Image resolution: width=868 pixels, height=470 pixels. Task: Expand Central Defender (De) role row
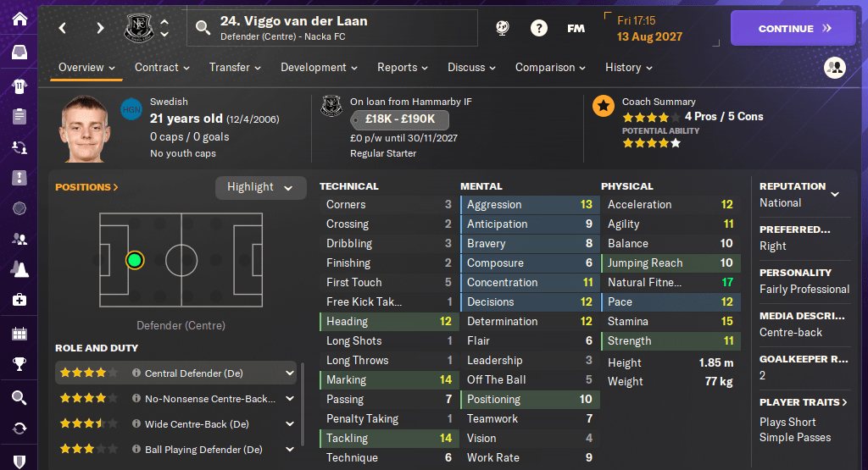click(290, 373)
